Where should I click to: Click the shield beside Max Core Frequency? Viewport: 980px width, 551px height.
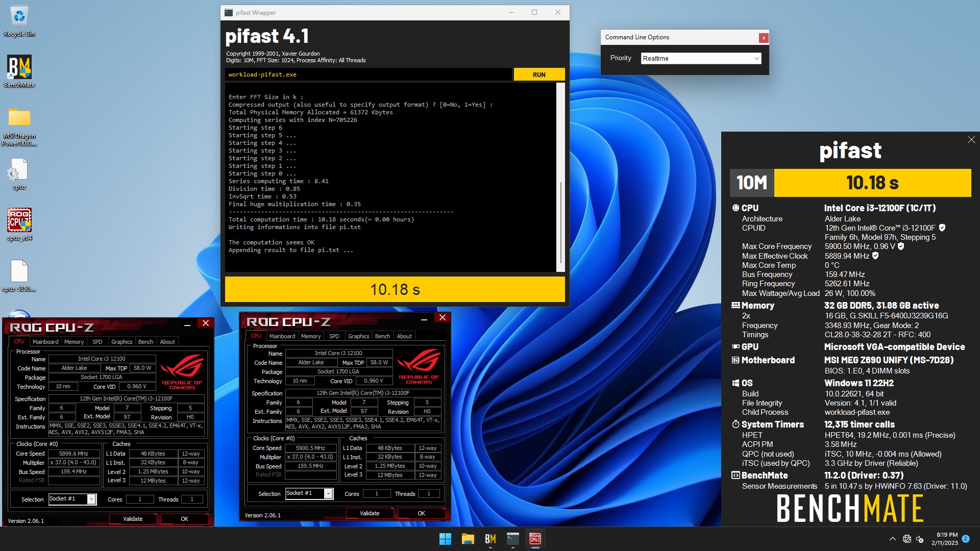pyautogui.click(x=901, y=246)
